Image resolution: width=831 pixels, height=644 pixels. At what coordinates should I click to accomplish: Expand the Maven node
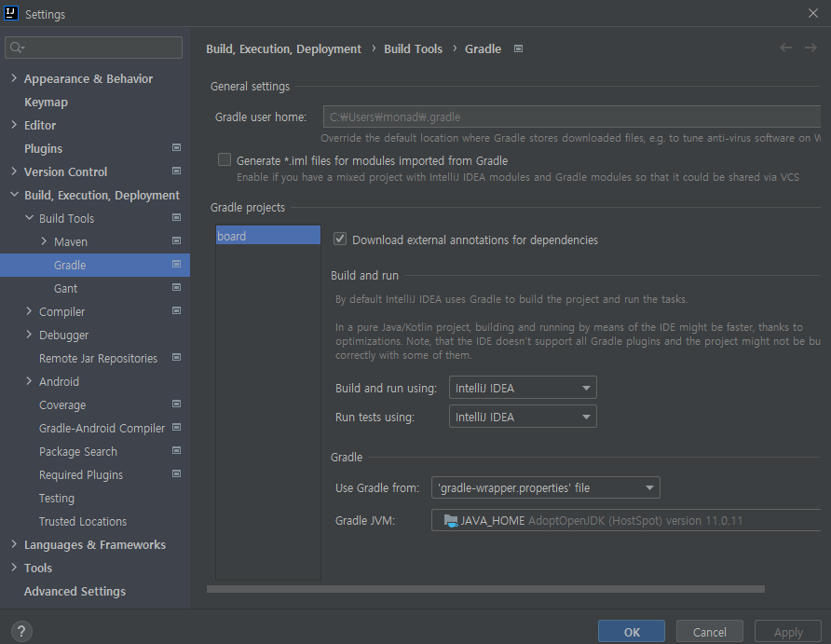[x=44, y=241]
